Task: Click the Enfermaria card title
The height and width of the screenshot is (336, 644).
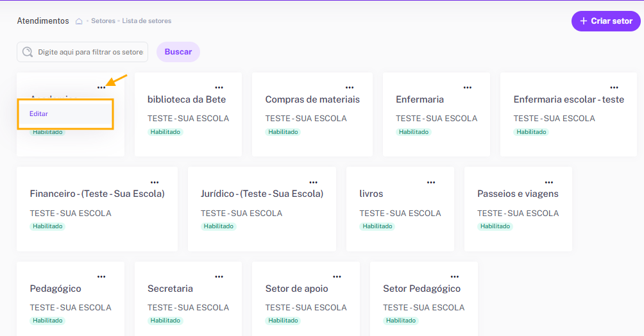Action: pyautogui.click(x=419, y=99)
